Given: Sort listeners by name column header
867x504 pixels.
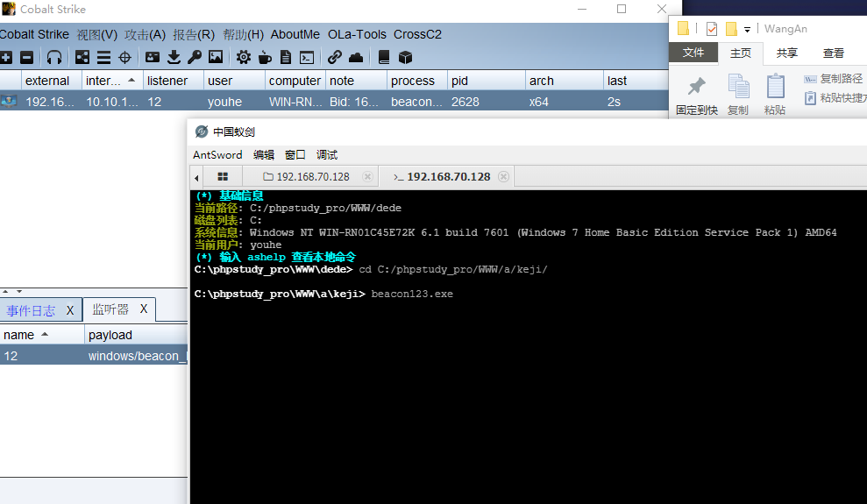Looking at the screenshot, I should click(x=42, y=335).
